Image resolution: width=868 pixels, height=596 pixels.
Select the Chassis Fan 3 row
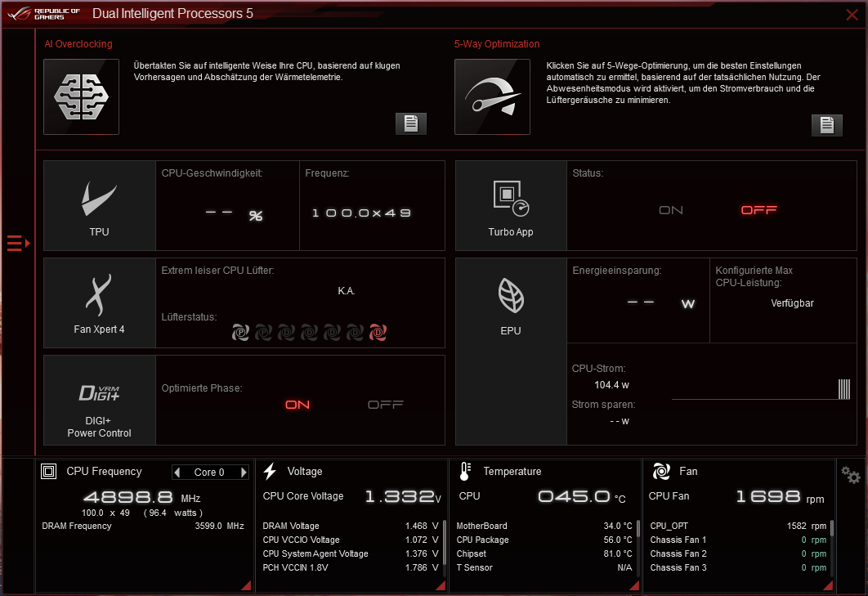(738, 567)
